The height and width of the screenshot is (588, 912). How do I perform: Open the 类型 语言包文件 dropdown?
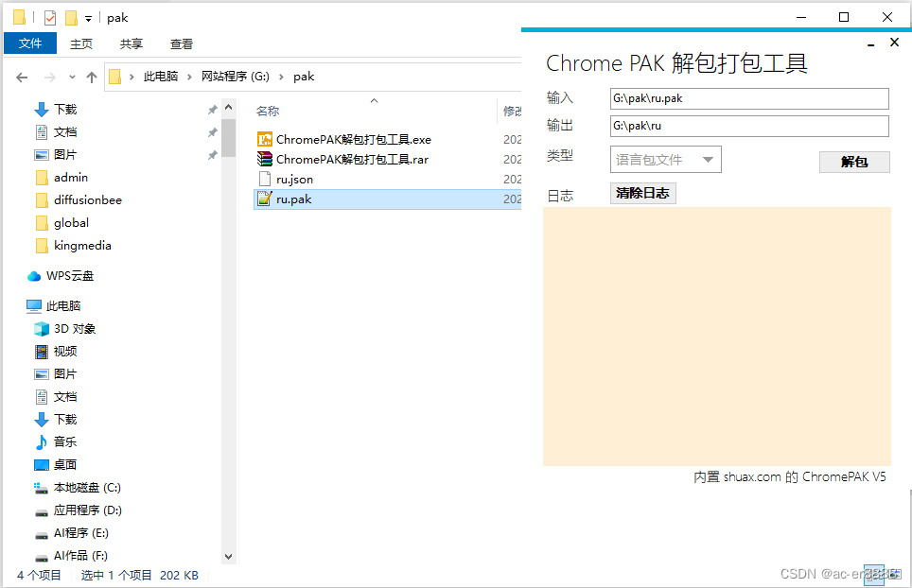tap(666, 159)
